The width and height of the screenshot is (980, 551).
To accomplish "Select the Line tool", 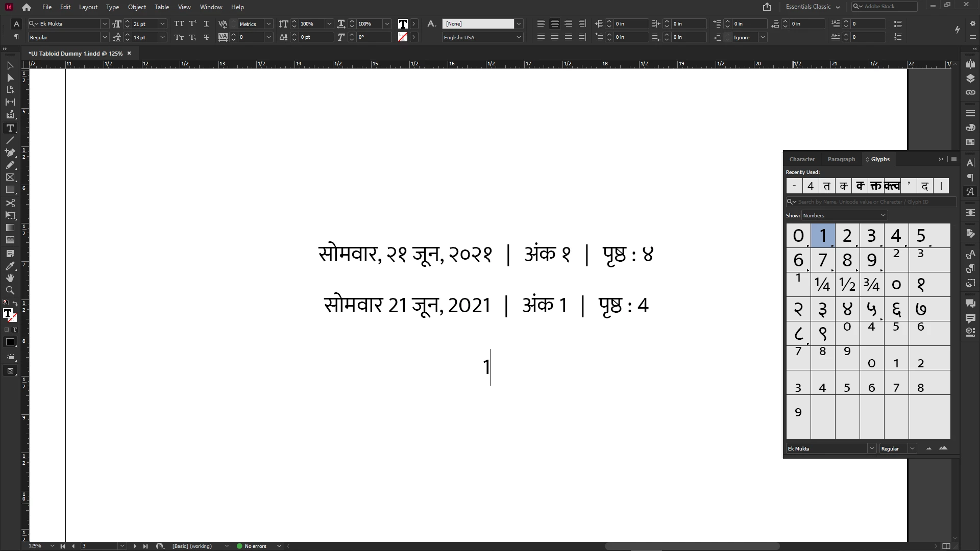I will point(10,140).
